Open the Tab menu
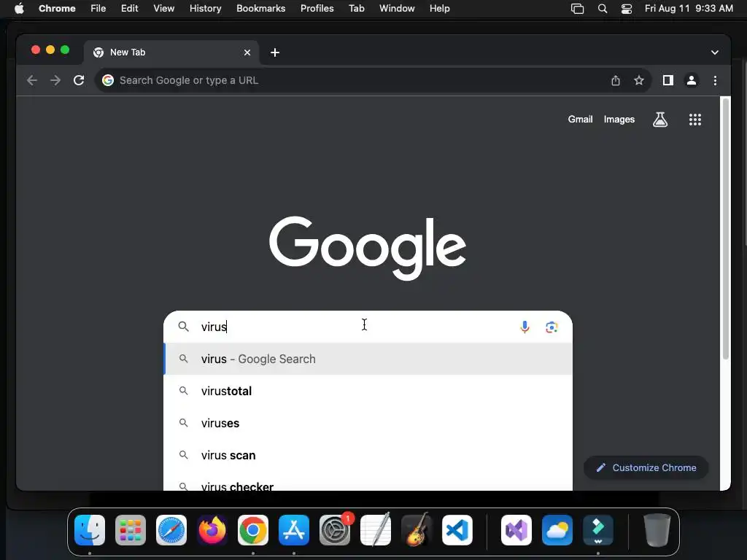The height and width of the screenshot is (560, 747). click(356, 9)
